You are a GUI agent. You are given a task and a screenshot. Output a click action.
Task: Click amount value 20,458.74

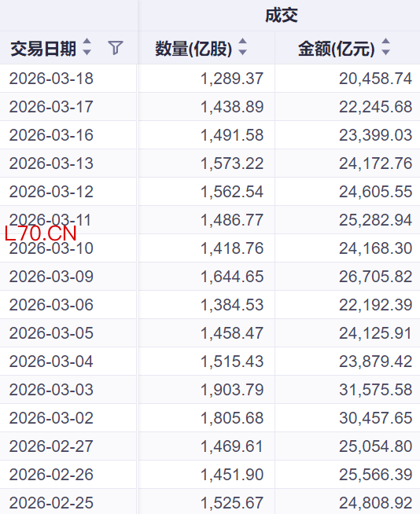pos(375,79)
